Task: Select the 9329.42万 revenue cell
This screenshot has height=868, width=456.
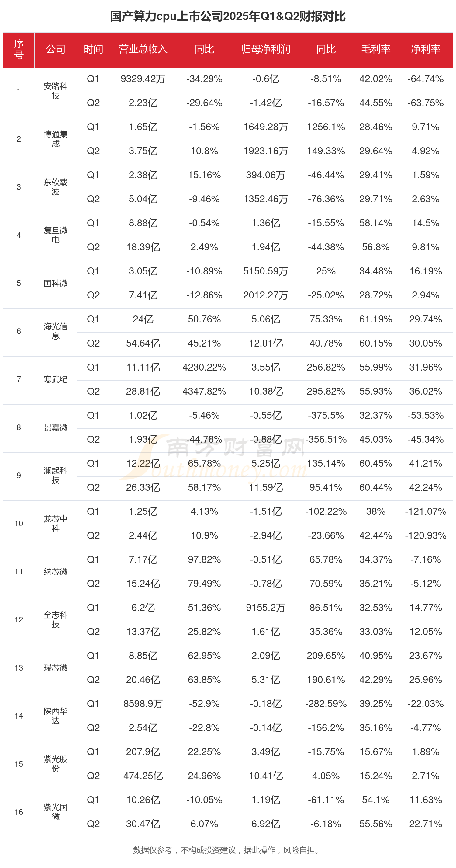Action: click(x=143, y=79)
